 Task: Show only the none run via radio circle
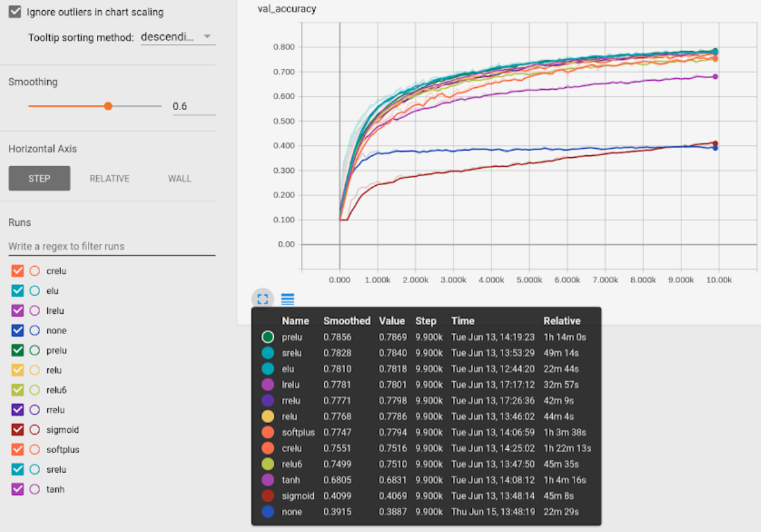(x=34, y=330)
